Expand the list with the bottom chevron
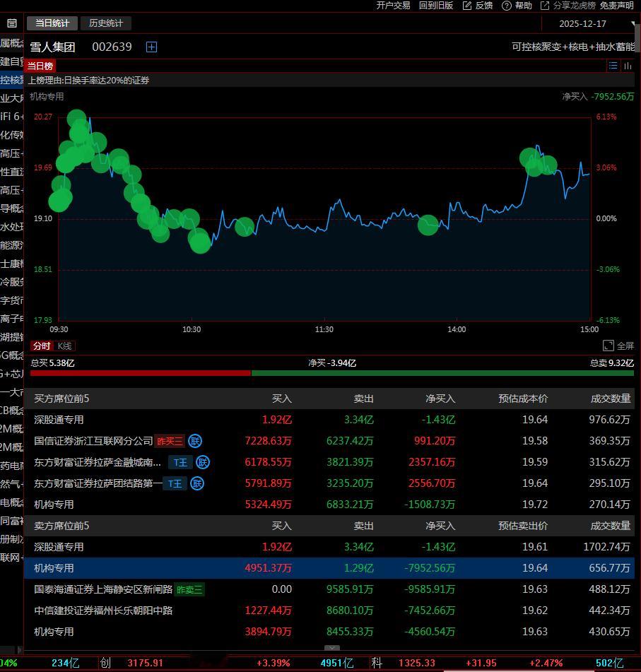 click(x=332, y=648)
